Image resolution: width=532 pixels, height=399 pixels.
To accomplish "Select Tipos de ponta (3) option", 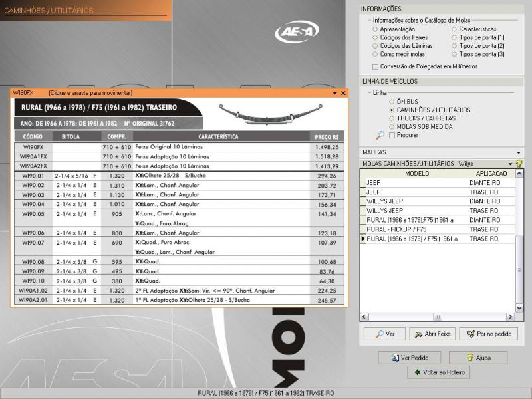I will point(454,54).
